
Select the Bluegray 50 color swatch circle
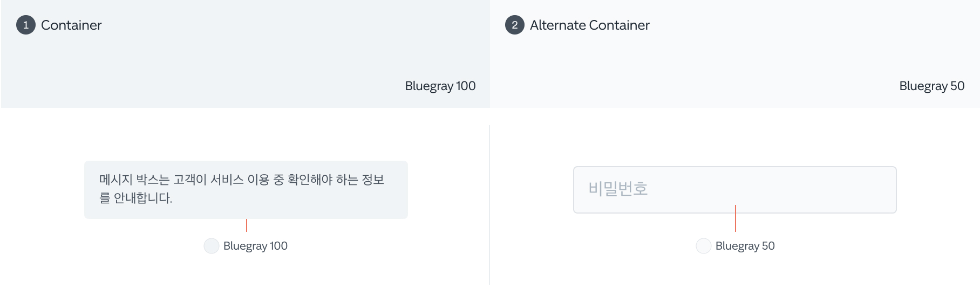point(703,246)
